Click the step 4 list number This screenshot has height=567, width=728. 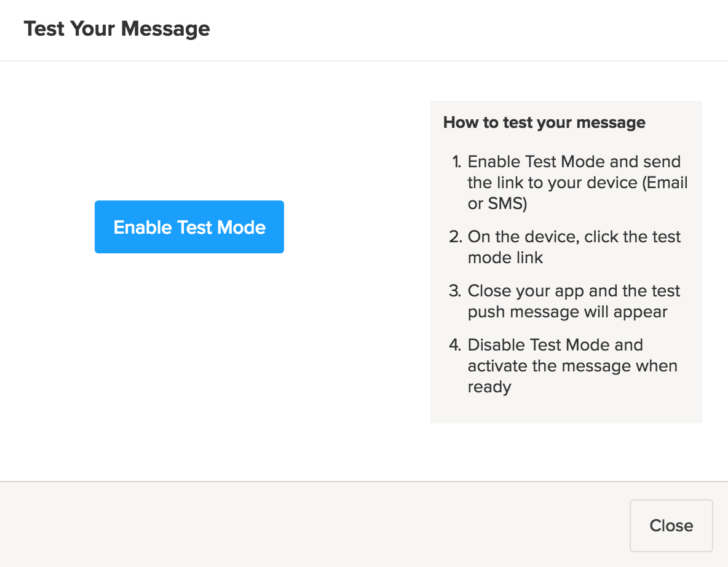pos(455,345)
